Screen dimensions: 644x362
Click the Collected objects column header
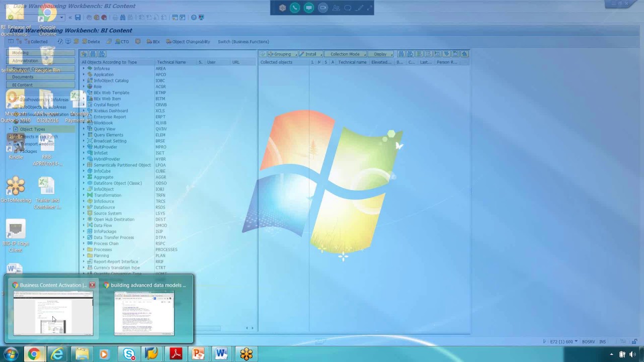point(283,62)
